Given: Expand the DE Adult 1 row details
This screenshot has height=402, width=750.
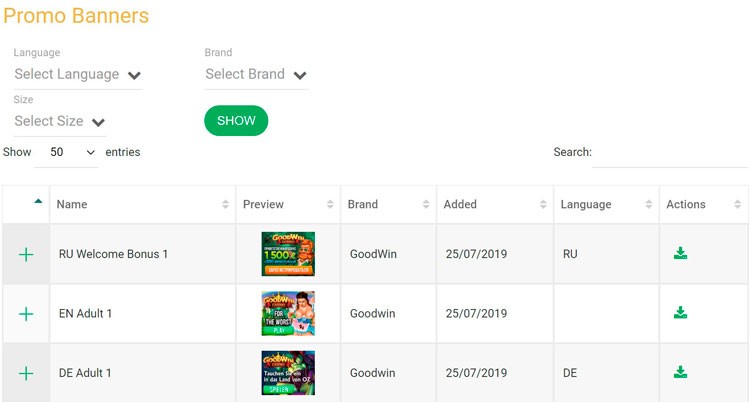Looking at the screenshot, I should coord(26,373).
